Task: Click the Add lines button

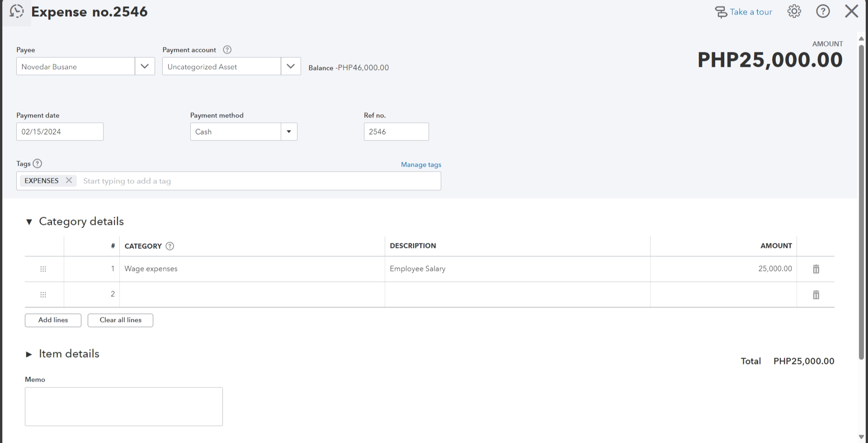Action: click(53, 320)
